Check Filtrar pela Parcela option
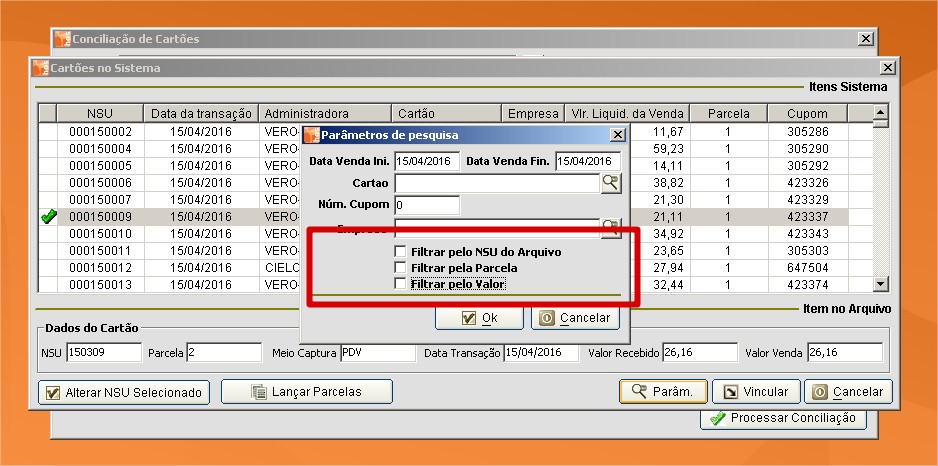This screenshot has height=466, width=938. [x=401, y=268]
